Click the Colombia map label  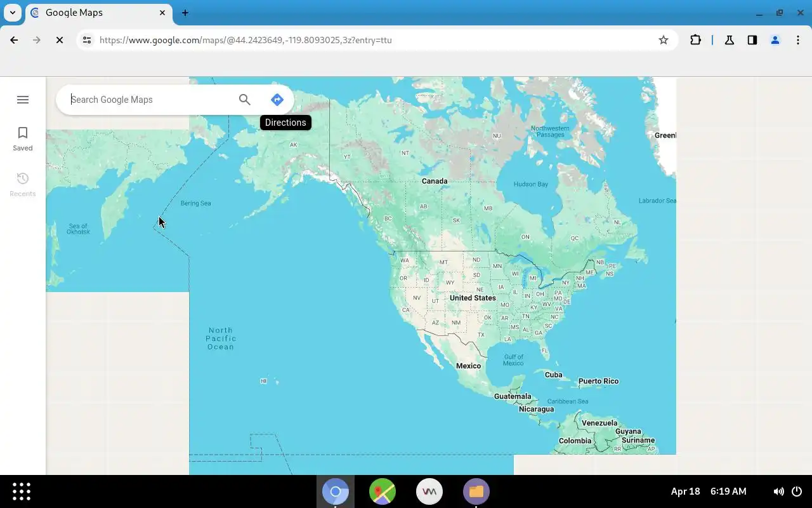tap(575, 441)
